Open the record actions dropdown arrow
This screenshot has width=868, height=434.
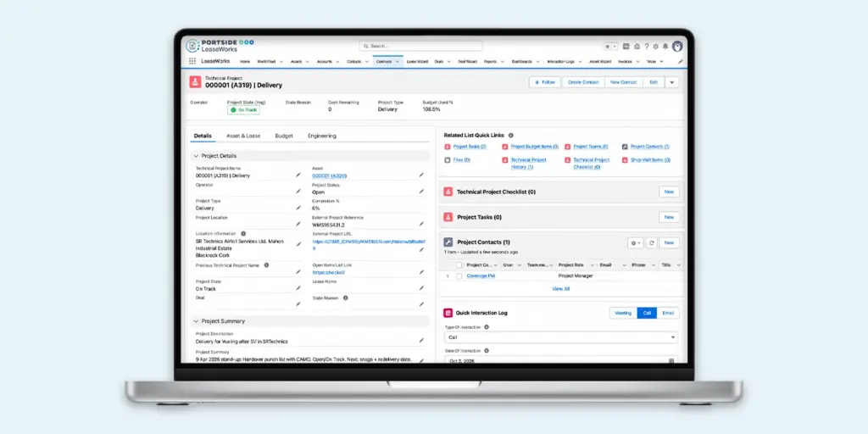pos(672,82)
